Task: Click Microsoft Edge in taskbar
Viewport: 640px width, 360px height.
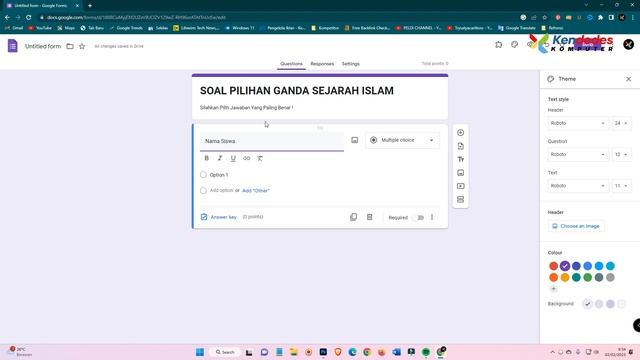Action: tap(353, 352)
